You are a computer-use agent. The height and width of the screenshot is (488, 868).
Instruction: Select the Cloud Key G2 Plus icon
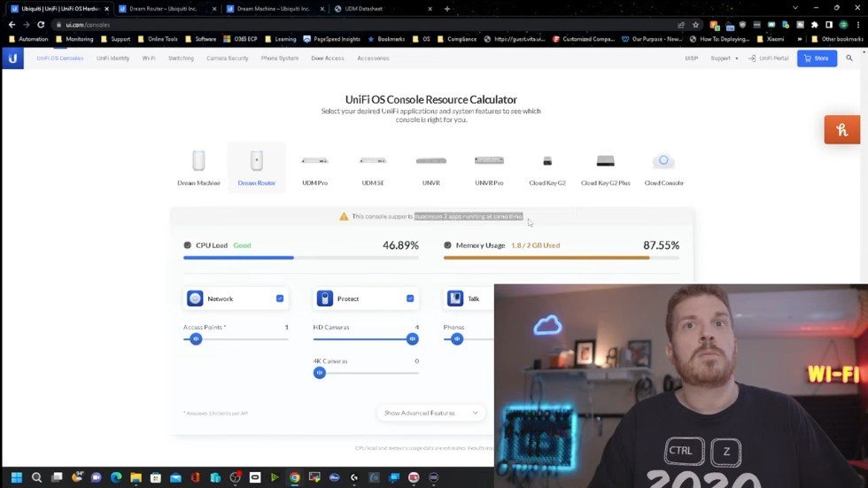[x=605, y=160]
